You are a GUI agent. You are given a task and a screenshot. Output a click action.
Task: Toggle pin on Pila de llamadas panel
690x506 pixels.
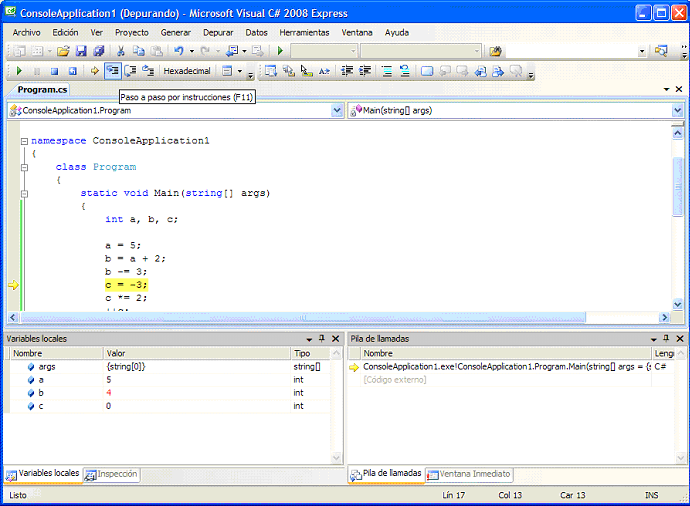(x=665, y=339)
